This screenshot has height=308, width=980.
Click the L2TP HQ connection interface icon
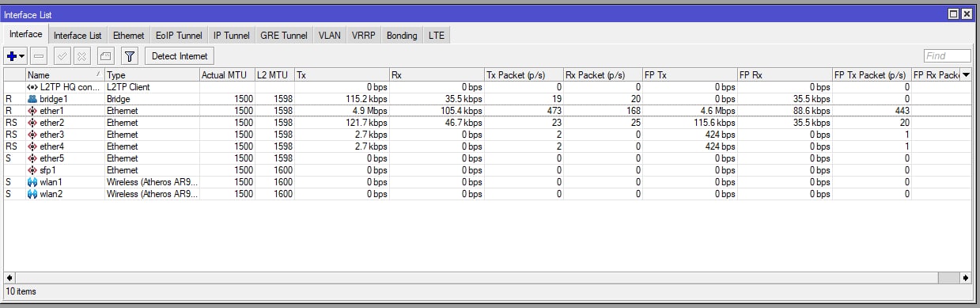32,87
